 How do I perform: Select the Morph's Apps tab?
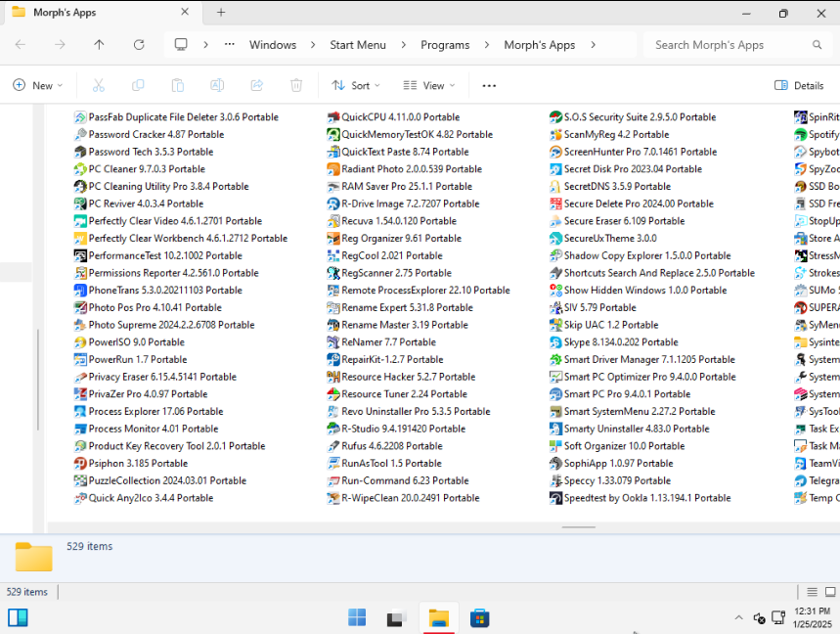tap(102, 13)
